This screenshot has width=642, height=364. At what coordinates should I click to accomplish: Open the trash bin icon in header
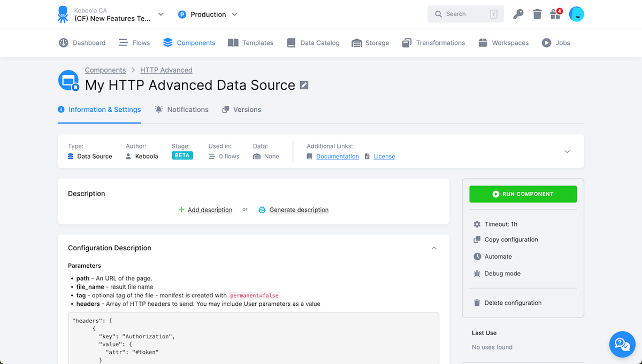(x=537, y=14)
